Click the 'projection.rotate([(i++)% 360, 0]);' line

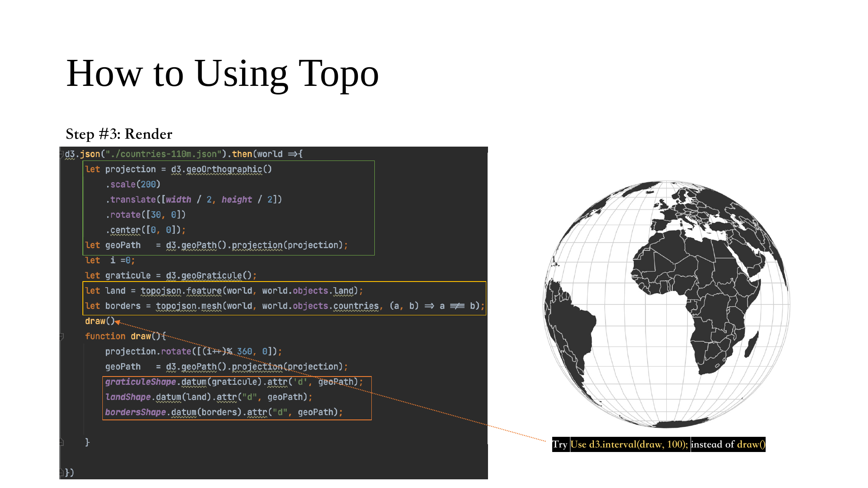pyautogui.click(x=193, y=351)
